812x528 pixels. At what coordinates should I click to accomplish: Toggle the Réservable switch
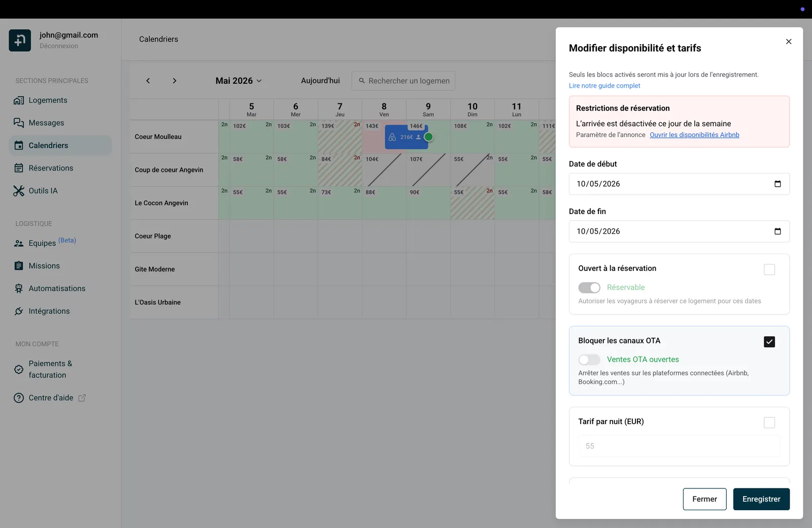[589, 288]
